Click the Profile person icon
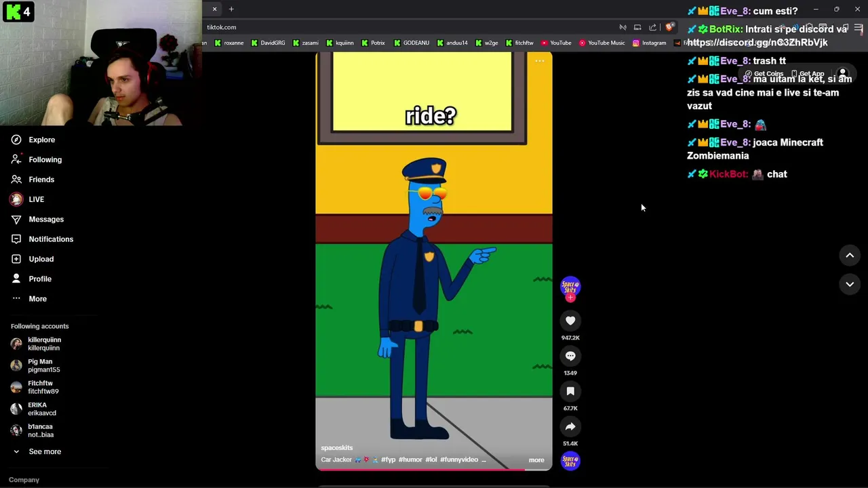This screenshot has width=868, height=488. (x=16, y=279)
